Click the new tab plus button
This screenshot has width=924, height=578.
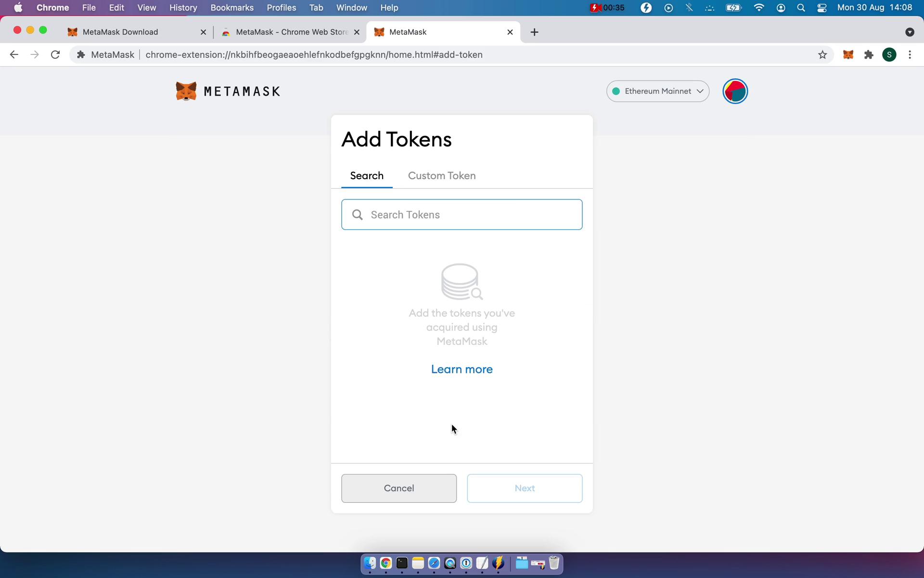pyautogui.click(x=535, y=32)
